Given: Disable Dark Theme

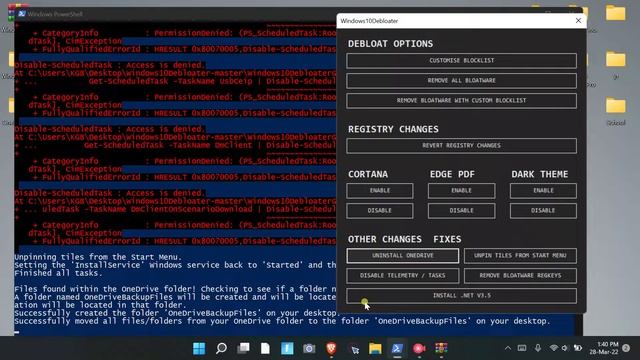Looking at the screenshot, I should coord(543,211).
